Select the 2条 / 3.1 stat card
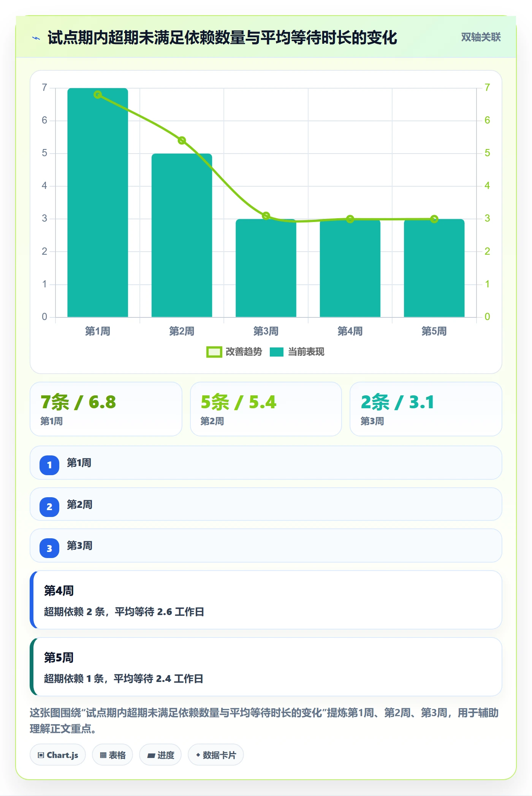This screenshot has height=796, width=532. 426,409
